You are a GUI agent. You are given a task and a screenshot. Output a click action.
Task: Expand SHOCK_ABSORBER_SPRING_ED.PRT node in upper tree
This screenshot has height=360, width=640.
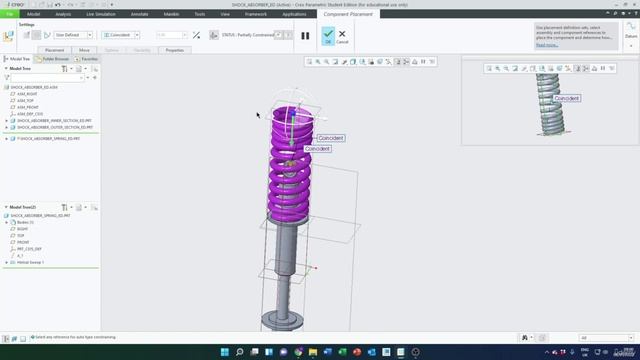click(6, 139)
